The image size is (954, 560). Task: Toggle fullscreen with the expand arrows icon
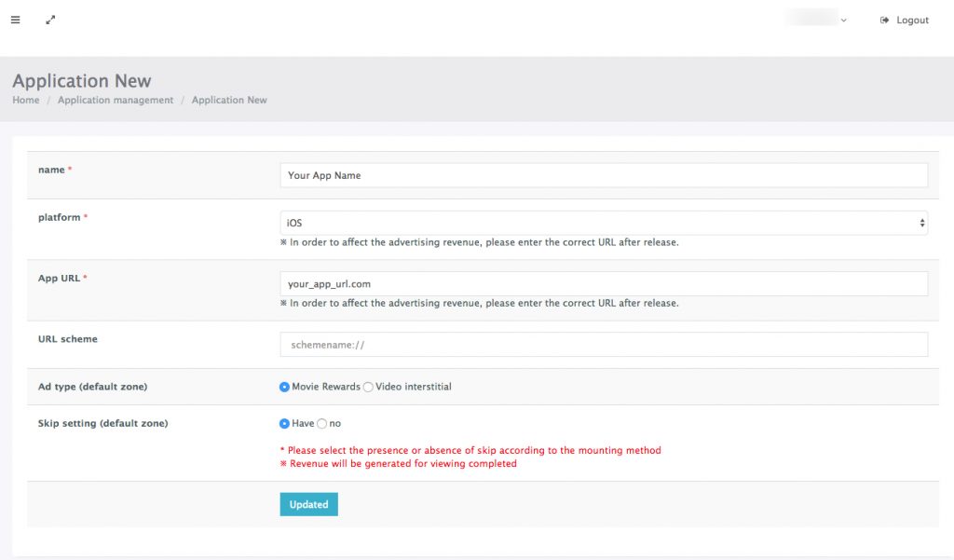pos(50,20)
